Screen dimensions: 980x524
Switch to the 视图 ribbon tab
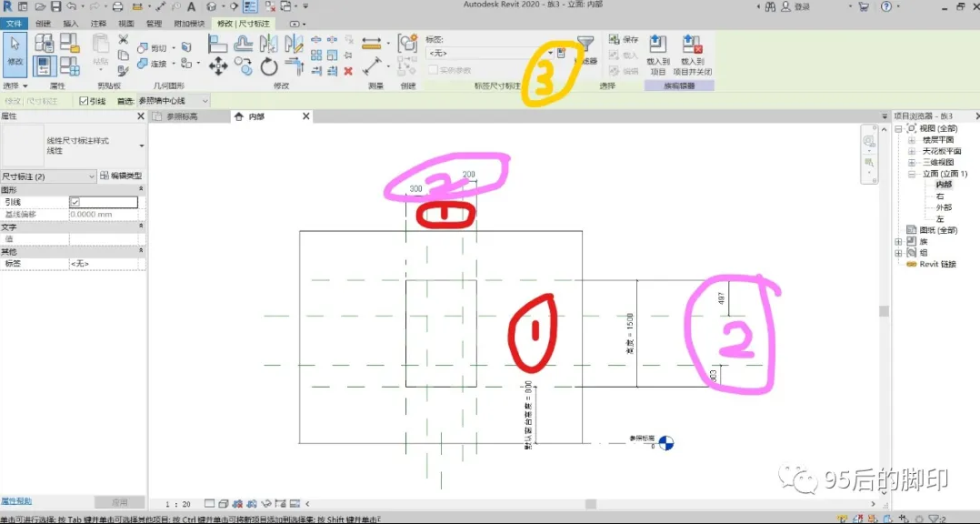pyautogui.click(x=126, y=24)
